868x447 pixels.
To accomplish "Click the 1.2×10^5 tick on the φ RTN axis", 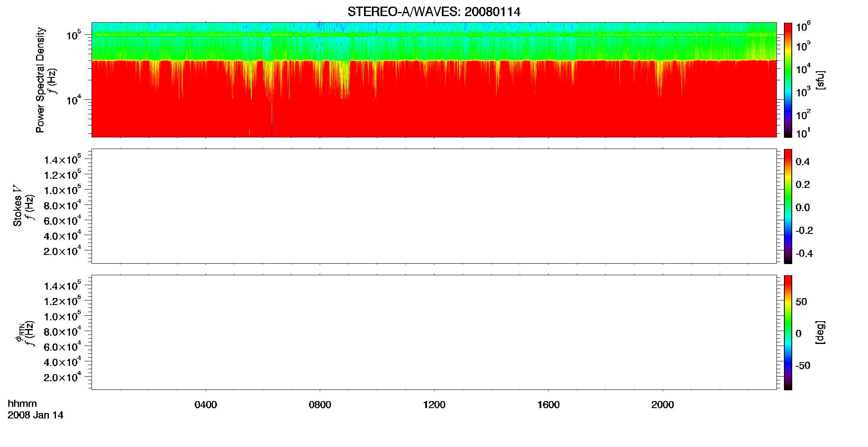I will click(x=63, y=300).
